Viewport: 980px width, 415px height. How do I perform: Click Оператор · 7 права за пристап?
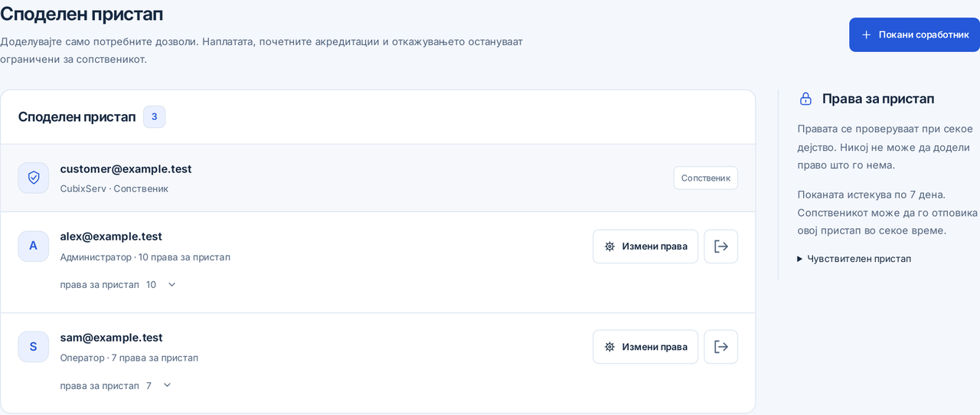point(129,358)
